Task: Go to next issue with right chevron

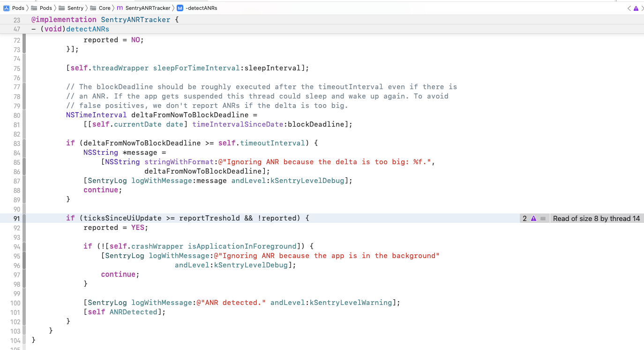Action: (x=642, y=8)
